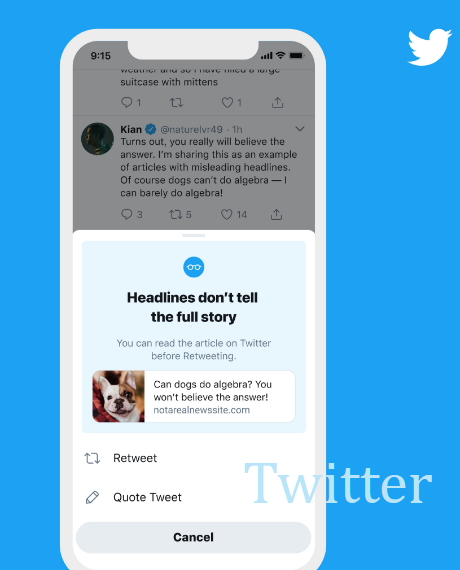The height and width of the screenshot is (570, 460).
Task: Tap the retweet icon on the mittens tweet
Action: 176,103
